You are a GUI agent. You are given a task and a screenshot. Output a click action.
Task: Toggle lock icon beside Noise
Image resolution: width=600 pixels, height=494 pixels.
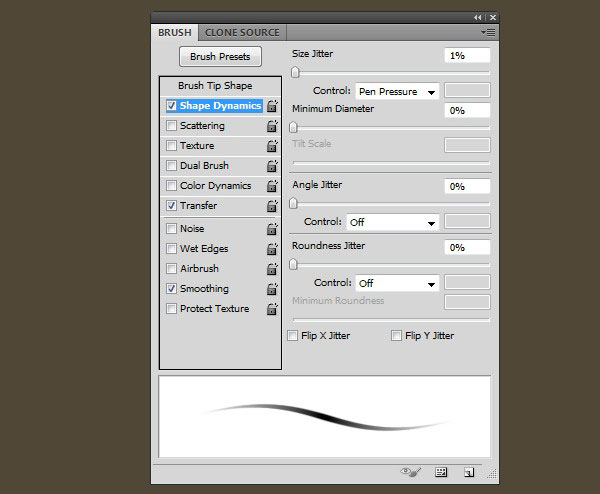[272, 229]
